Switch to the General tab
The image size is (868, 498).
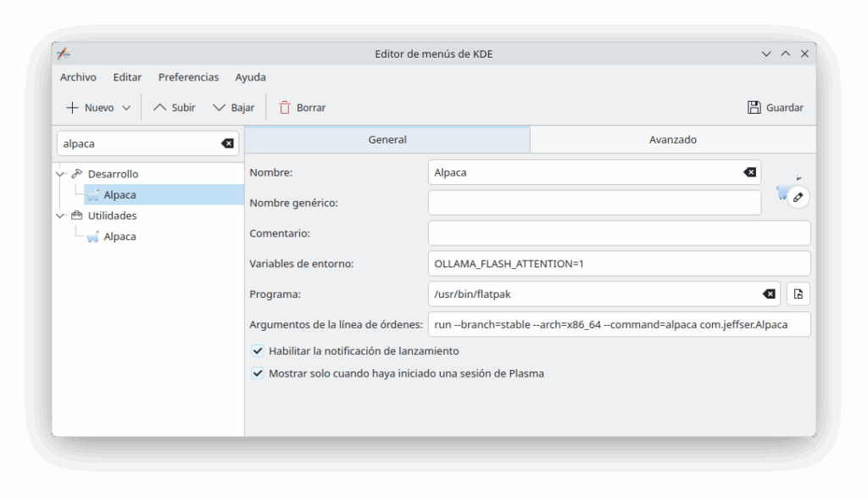pos(387,140)
